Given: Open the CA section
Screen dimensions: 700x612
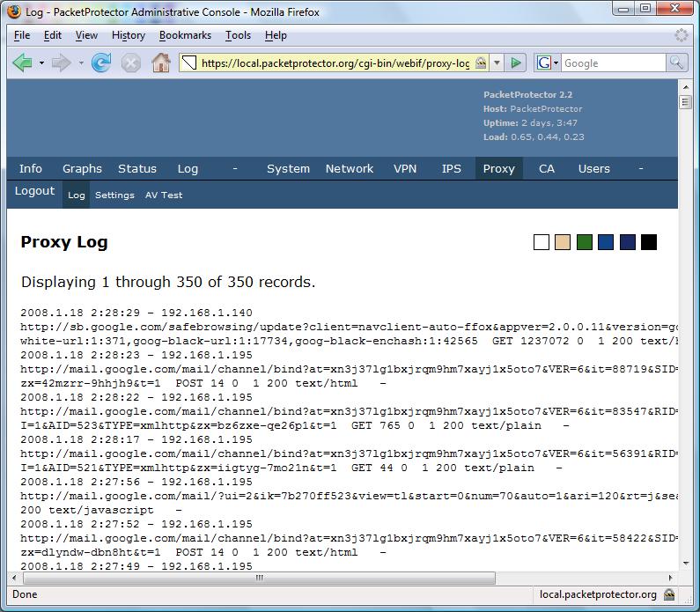Looking at the screenshot, I should [547, 169].
